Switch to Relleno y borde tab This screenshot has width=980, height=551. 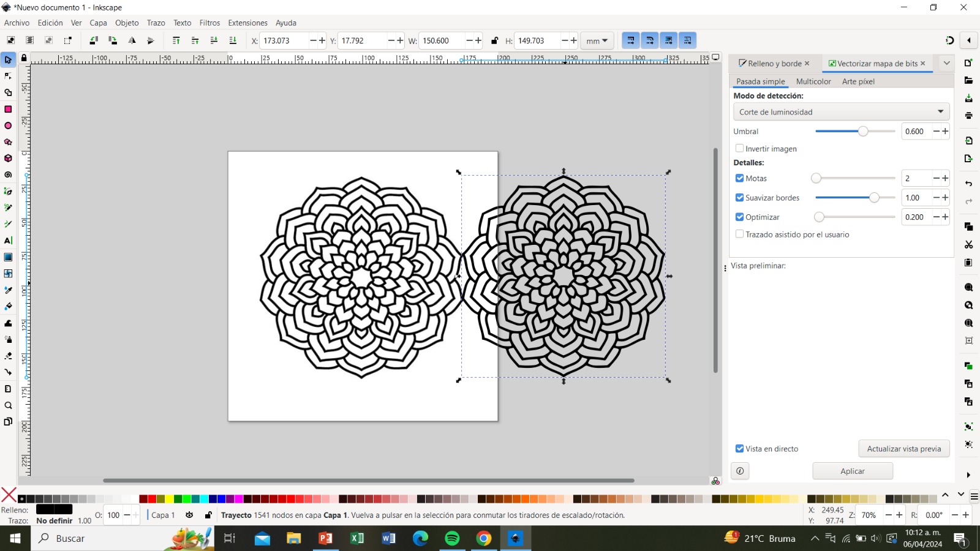774,63
